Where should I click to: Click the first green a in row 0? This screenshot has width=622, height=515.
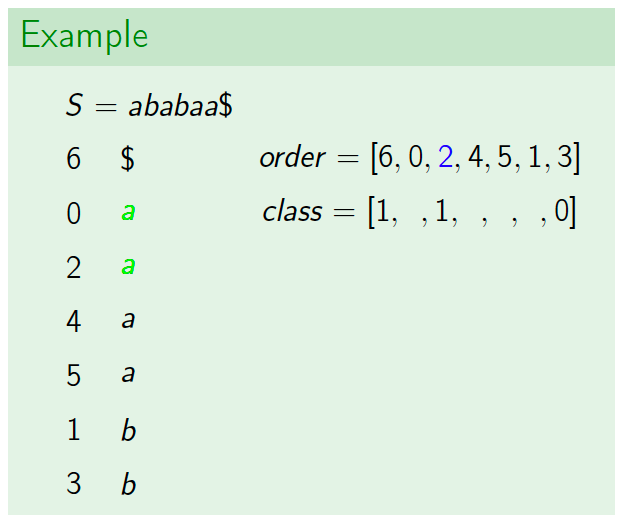(128, 211)
